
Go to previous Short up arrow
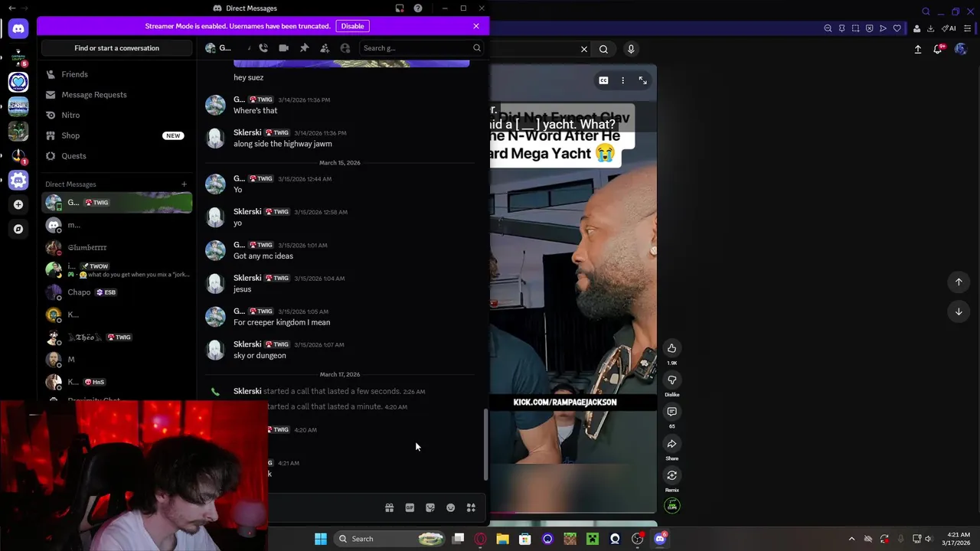point(959,282)
